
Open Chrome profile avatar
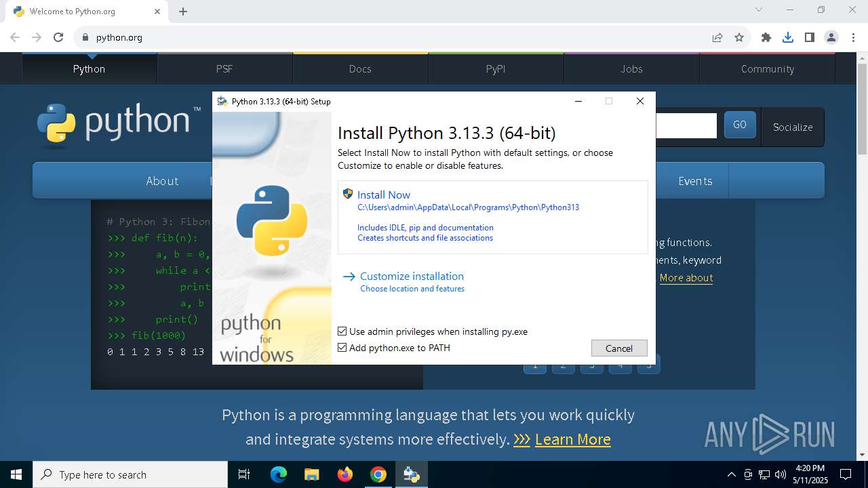(x=831, y=37)
